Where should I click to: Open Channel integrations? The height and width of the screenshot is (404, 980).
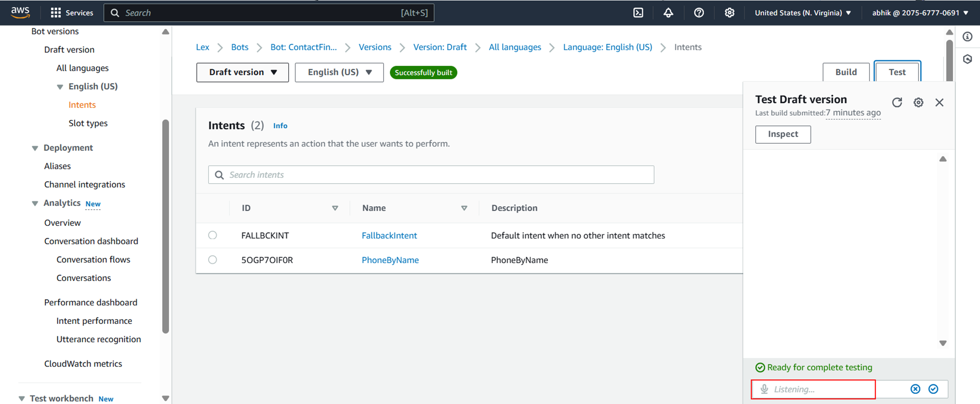[84, 185]
